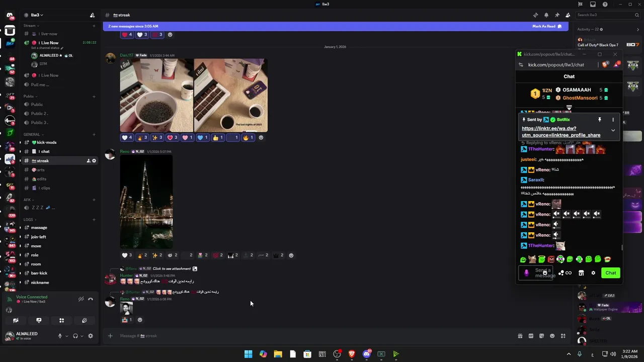This screenshot has height=362, width=644.
Task: Open headphone output options chevron
Action: pos(82,336)
